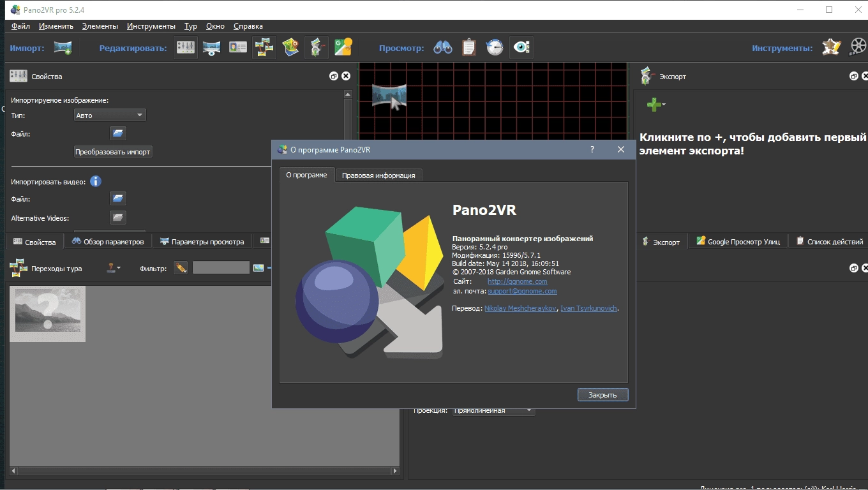Open the Инструменты menu
Image resolution: width=868 pixels, height=490 pixels.
[151, 26]
